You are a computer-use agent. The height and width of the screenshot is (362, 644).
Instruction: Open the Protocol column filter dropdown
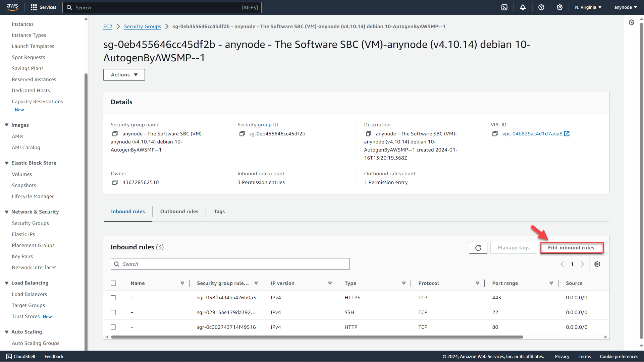[x=477, y=283]
